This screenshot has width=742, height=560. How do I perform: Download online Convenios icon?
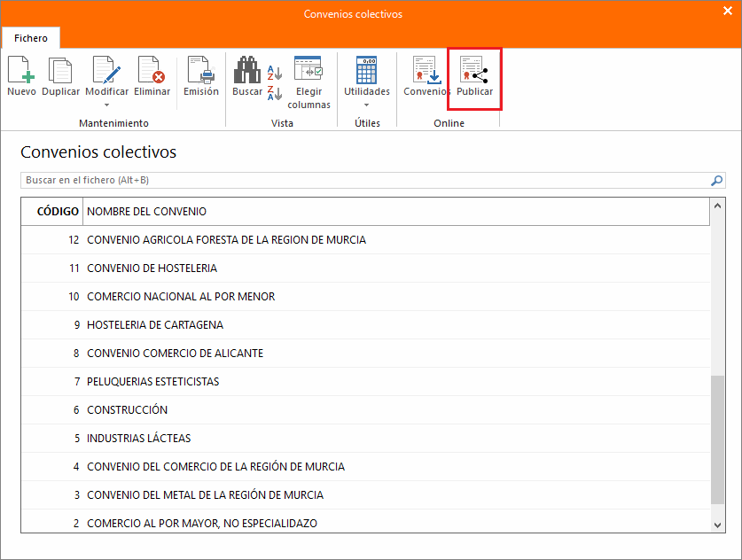[426, 70]
